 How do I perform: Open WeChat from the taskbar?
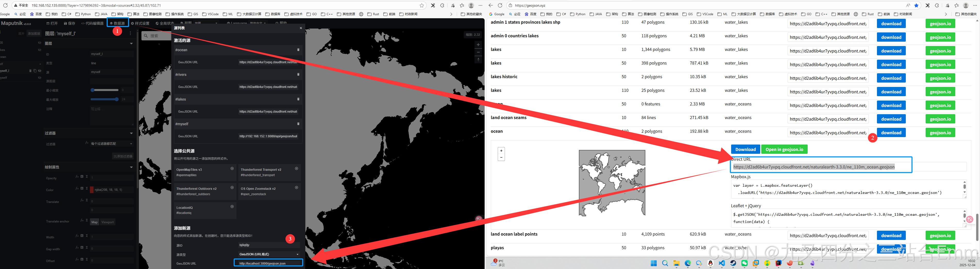coord(745,263)
